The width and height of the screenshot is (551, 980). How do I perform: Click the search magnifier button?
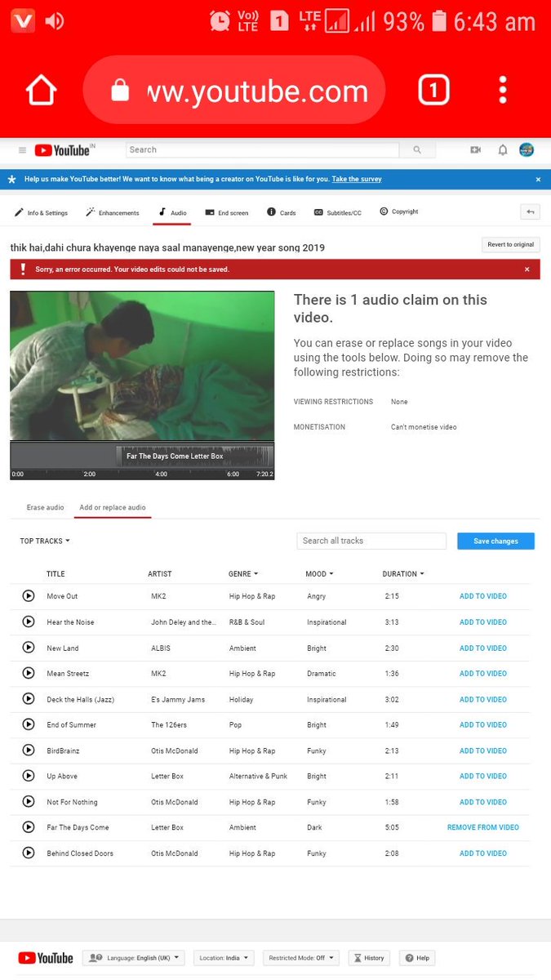pos(417,150)
